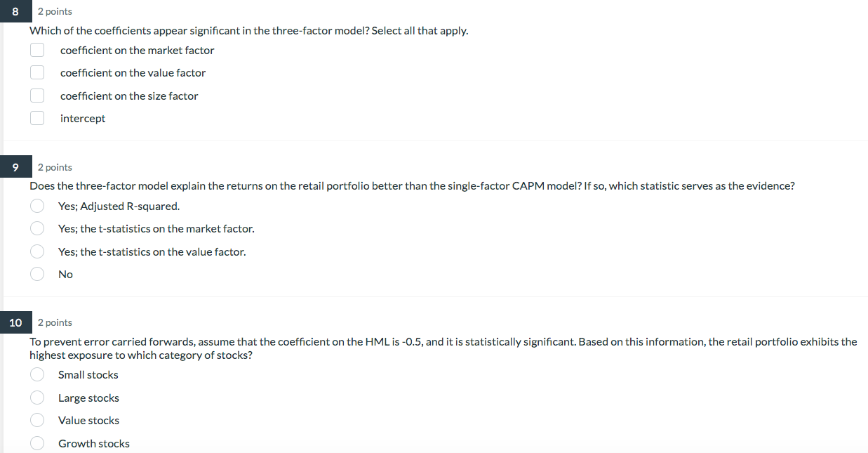Viewport: 868px width, 453px height.
Task: Click "2 points" label beside question 10
Action: click(x=55, y=322)
